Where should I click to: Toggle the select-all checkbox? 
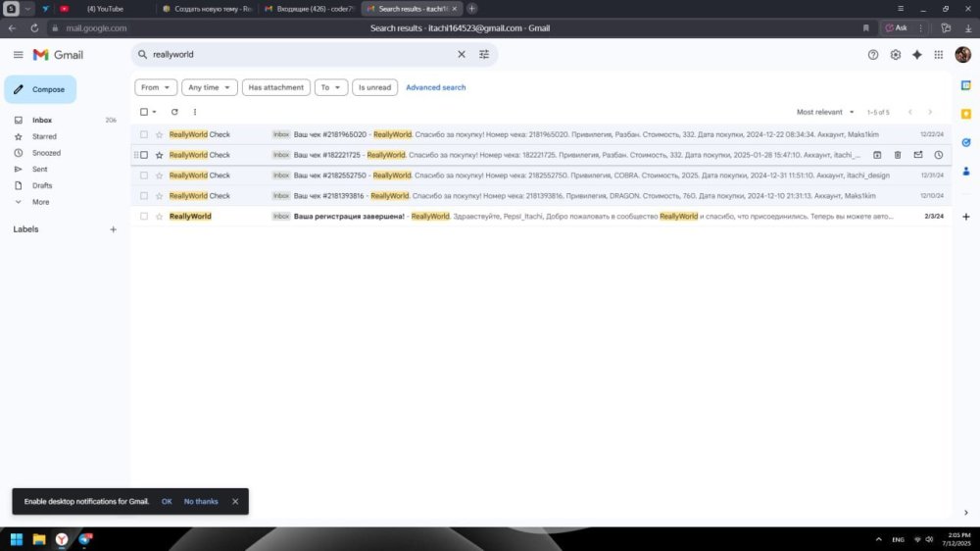tap(144, 112)
